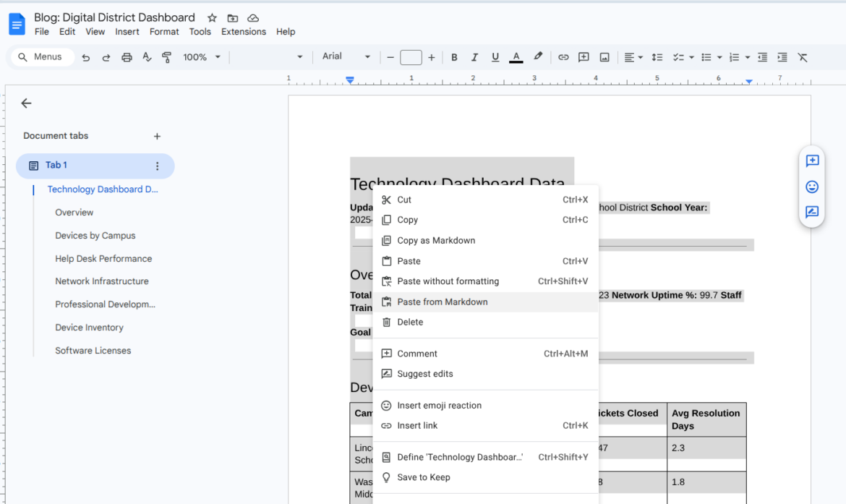Go to Help Desk Performance section
This screenshot has width=846, height=504.
click(x=103, y=259)
